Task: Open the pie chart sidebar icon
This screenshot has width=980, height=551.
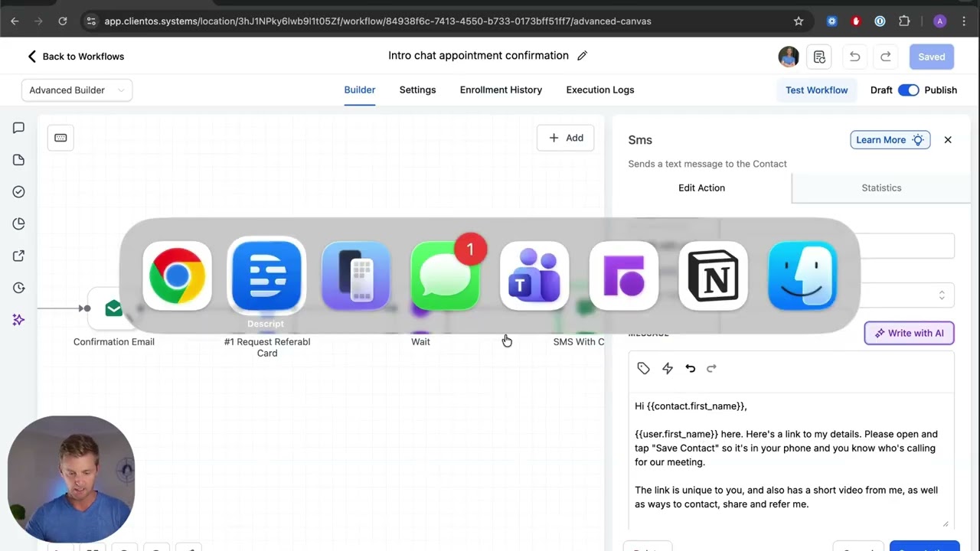Action: [x=18, y=223]
